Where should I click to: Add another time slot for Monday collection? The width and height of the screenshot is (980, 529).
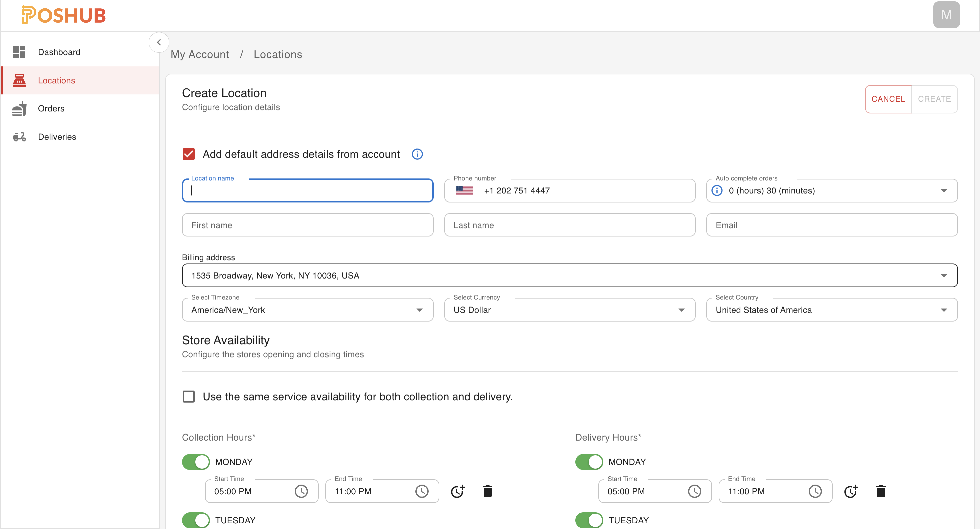(x=458, y=491)
